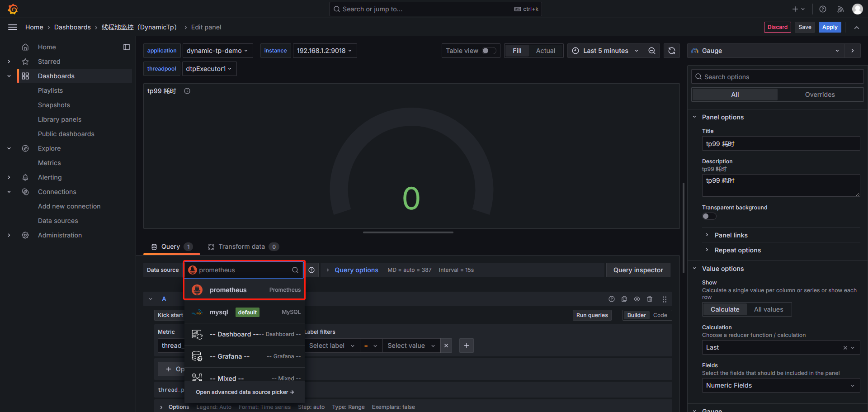The image size is (868, 412).
Task: Add a label filter with plus icon
Action: [466, 346]
